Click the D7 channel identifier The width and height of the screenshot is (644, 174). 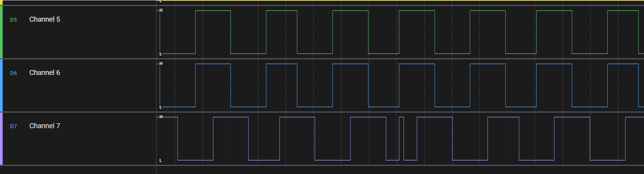14,126
